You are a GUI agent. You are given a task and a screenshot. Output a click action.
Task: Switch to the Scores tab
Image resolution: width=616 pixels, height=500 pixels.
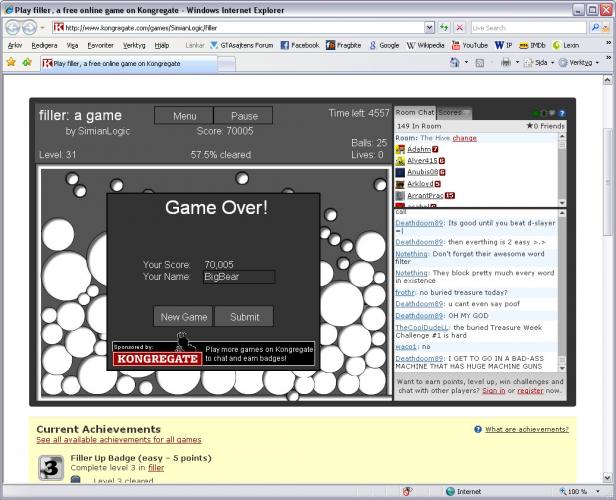click(451, 113)
